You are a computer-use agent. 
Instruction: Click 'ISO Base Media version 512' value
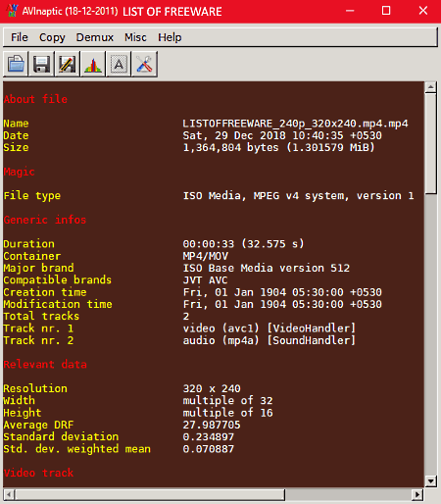[x=267, y=268]
